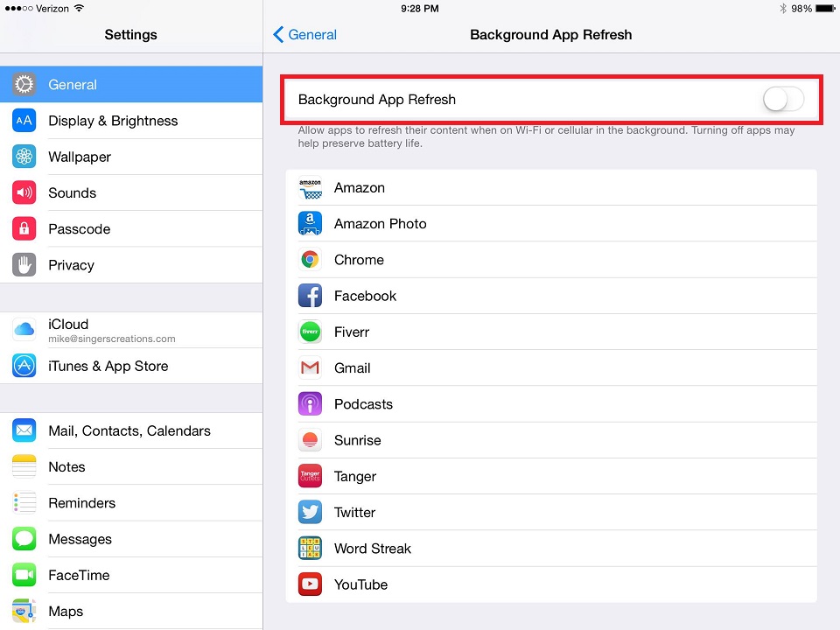Select the Notes notepad icon
The width and height of the screenshot is (840, 630).
coord(24,466)
